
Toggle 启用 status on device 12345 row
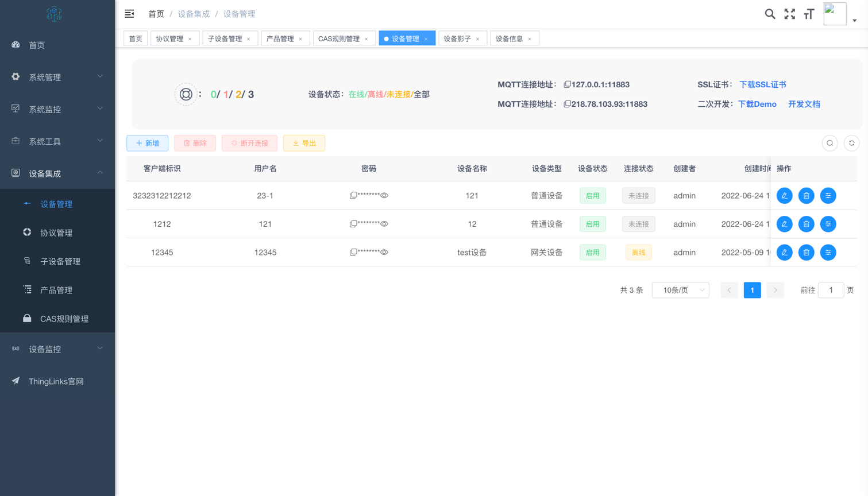tap(592, 252)
